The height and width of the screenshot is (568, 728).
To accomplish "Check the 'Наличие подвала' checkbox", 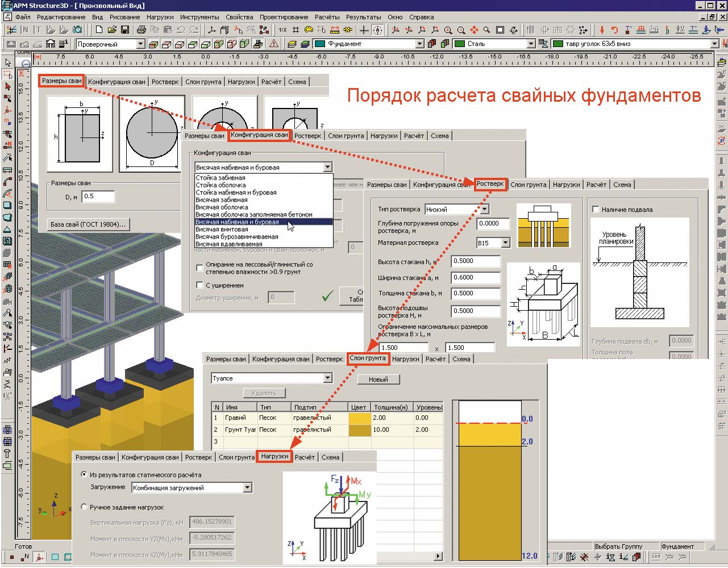I will (596, 210).
